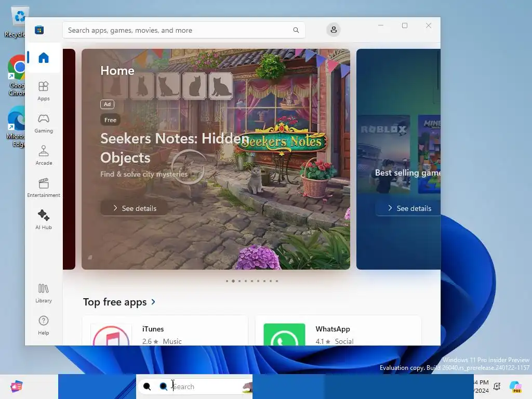The image size is (532, 399).
Task: Open the Copilot preview icon in taskbar
Action: [x=516, y=386]
